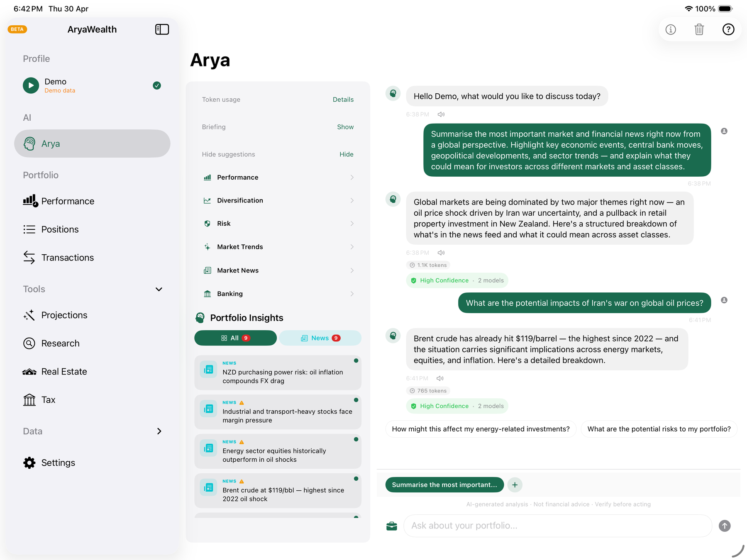Play audio for the 6:38 PM greeting message
This screenshot has width=747, height=560.
coord(441,114)
